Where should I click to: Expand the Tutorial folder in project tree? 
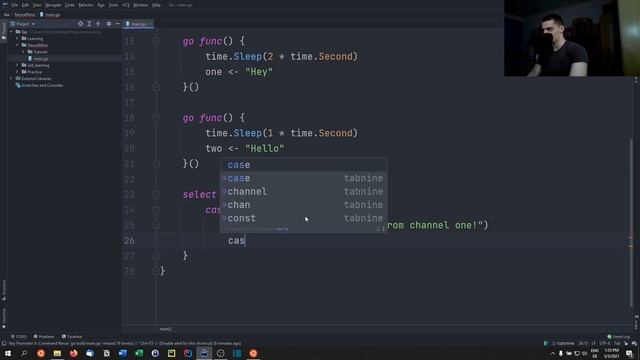point(23,52)
